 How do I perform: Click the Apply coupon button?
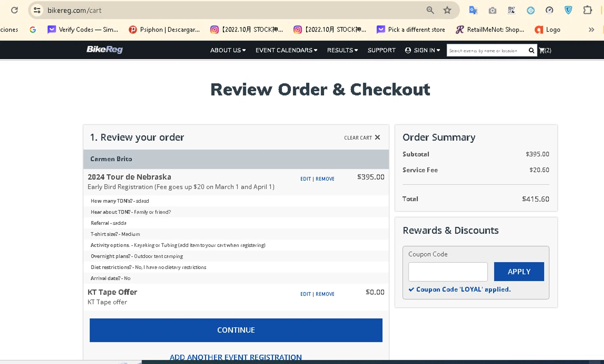point(519,272)
